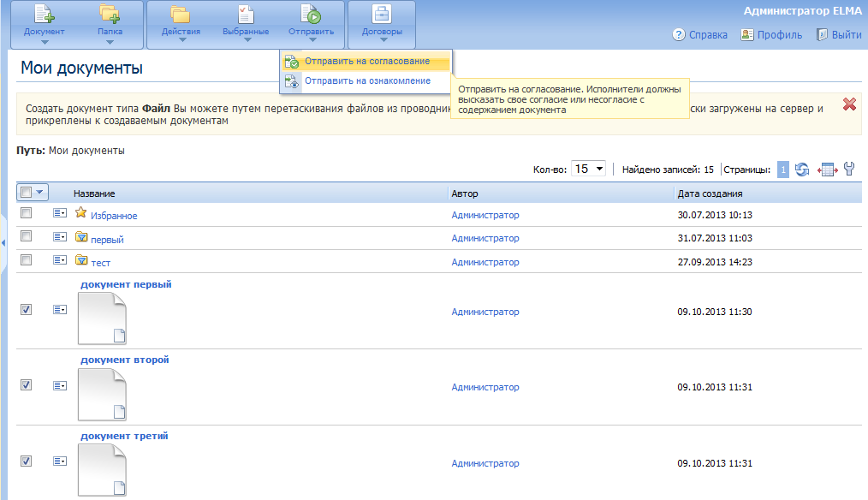
Task: Select 'Отправить на согласование' menu item
Action: [366, 62]
